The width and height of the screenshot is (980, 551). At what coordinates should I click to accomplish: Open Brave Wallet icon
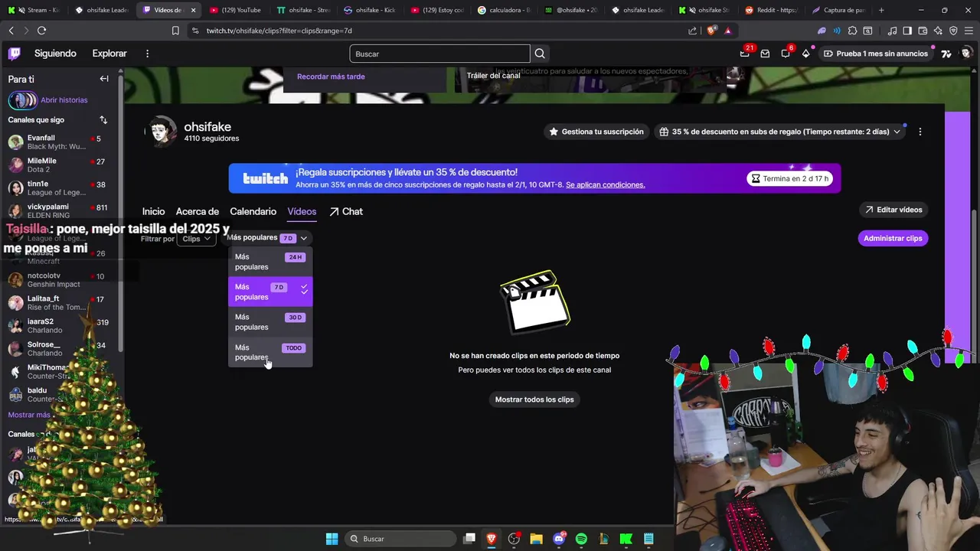(923, 31)
